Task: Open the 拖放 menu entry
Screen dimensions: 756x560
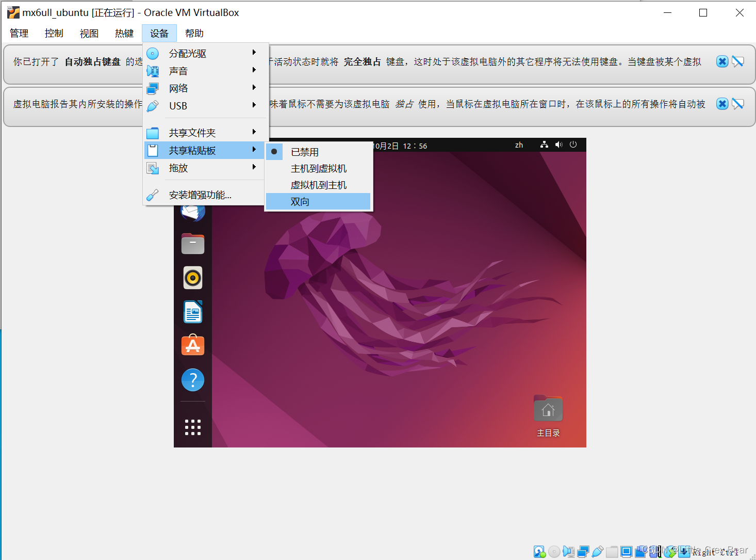Action: coord(204,168)
